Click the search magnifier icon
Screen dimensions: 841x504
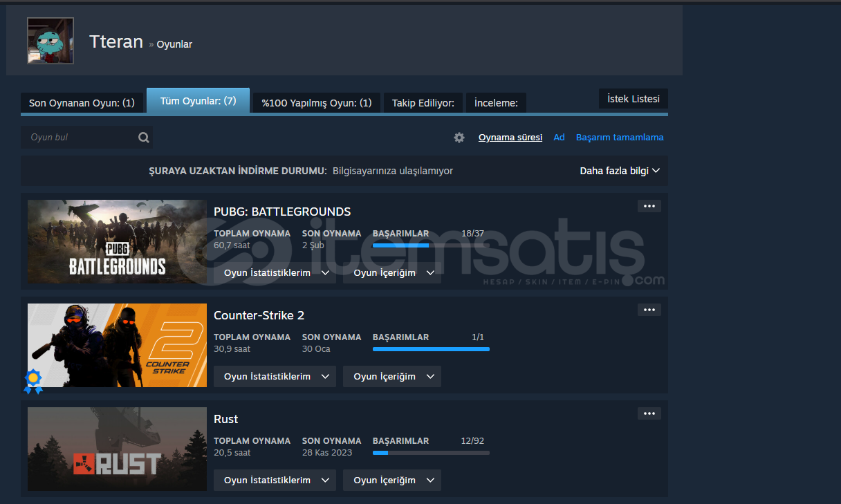[143, 138]
